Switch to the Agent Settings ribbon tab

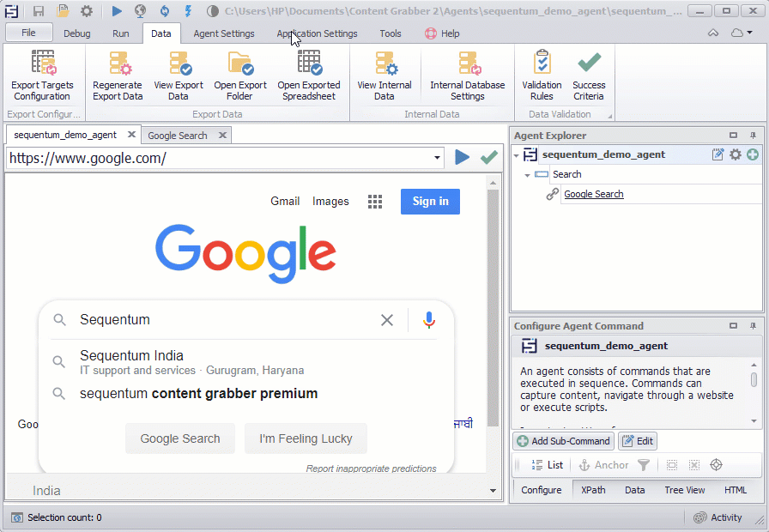click(223, 33)
